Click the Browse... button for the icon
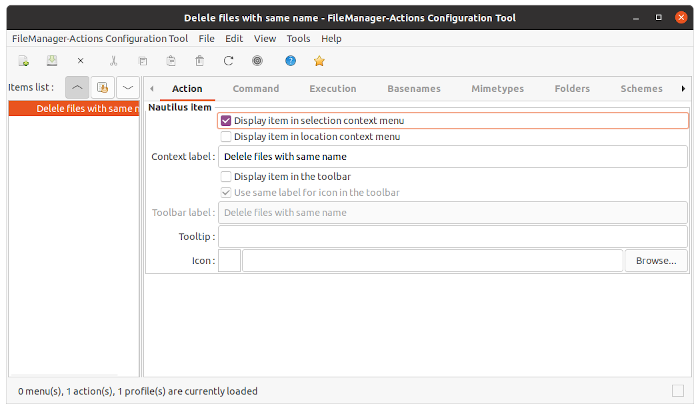This screenshot has height=410, width=700. pos(656,261)
